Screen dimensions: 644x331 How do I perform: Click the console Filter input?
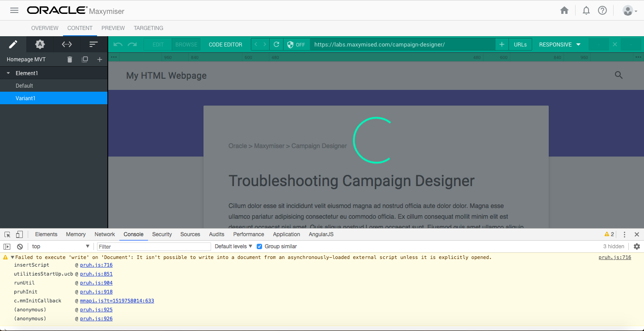point(154,246)
